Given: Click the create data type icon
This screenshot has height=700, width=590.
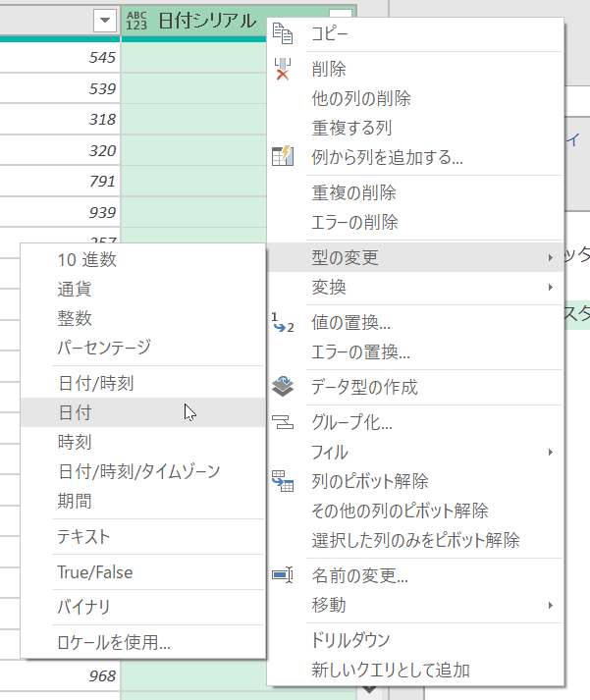Looking at the screenshot, I should tap(283, 388).
